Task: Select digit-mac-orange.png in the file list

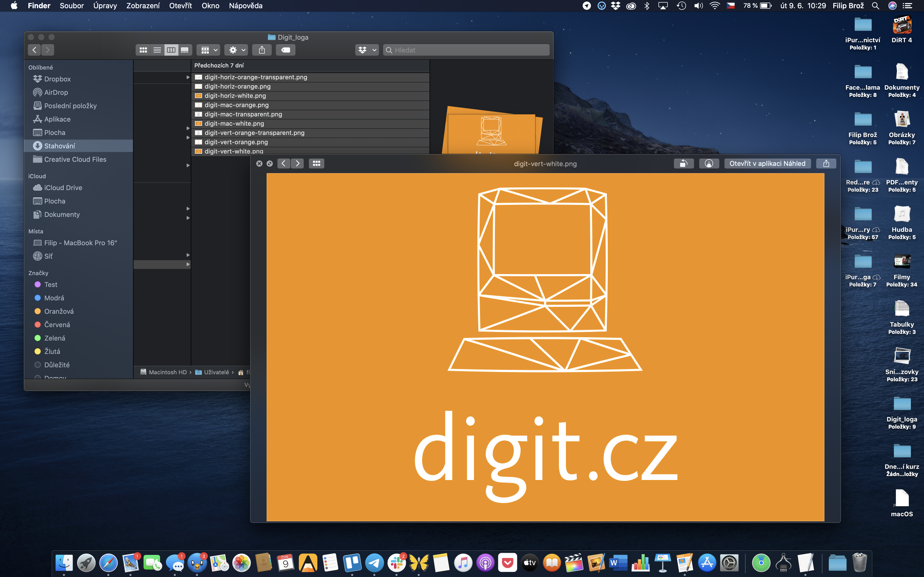Action: point(236,105)
